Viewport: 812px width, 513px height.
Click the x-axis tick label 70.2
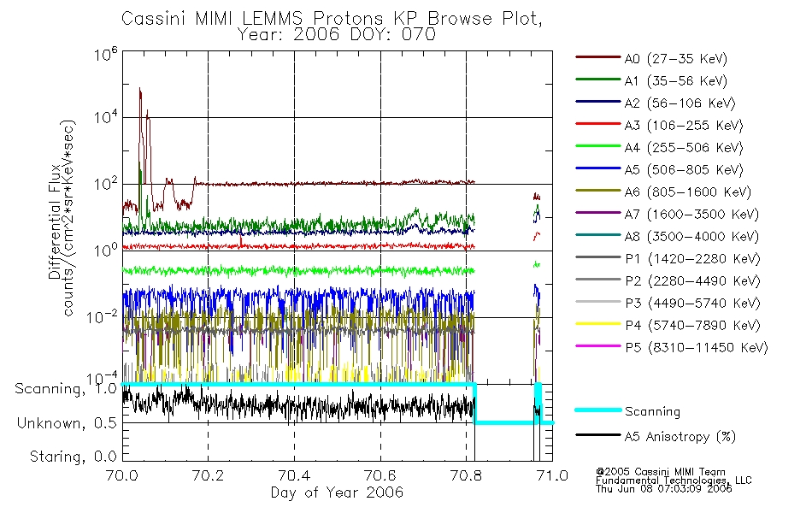pos(208,475)
